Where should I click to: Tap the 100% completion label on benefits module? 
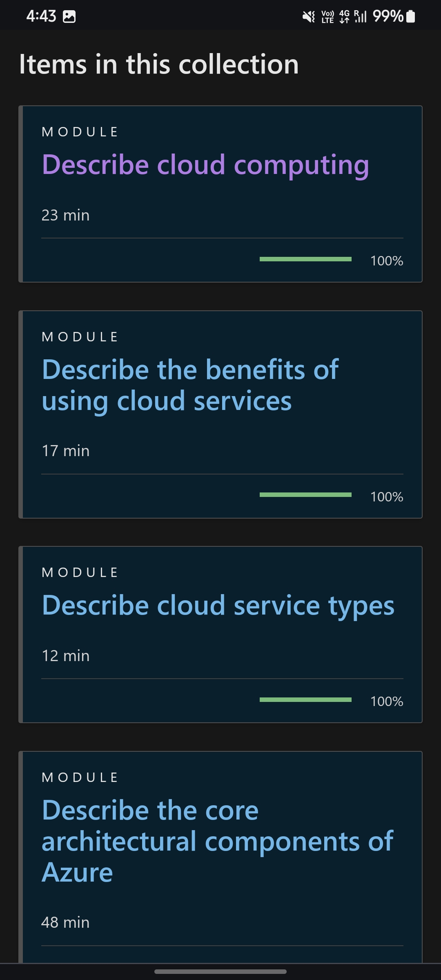[387, 497]
